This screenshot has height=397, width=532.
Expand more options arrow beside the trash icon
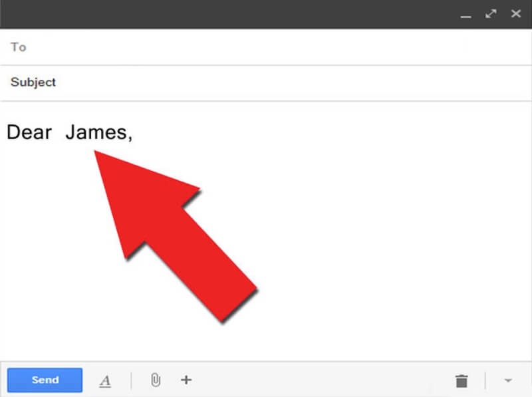coord(508,380)
